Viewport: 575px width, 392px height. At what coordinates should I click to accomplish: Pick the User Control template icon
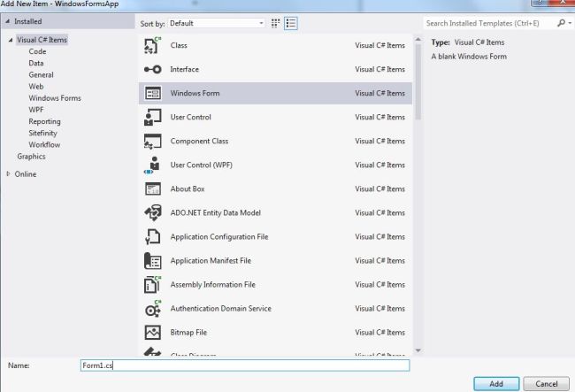tap(152, 117)
